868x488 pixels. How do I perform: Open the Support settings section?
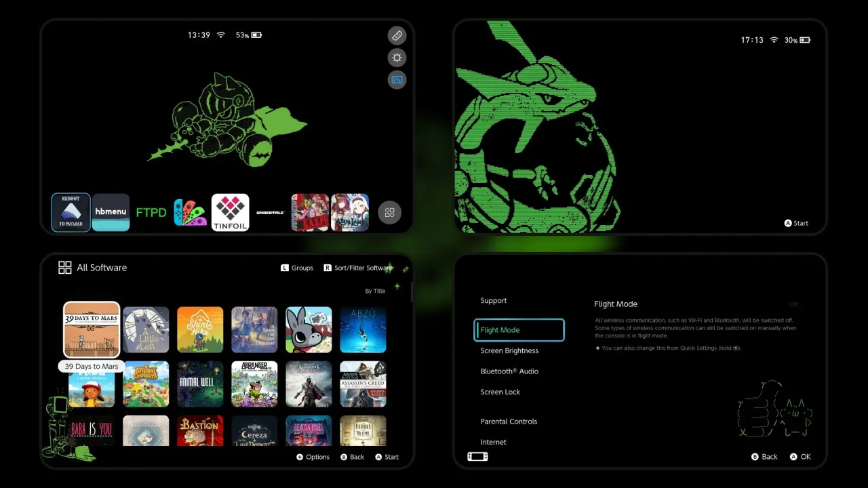[494, 301]
